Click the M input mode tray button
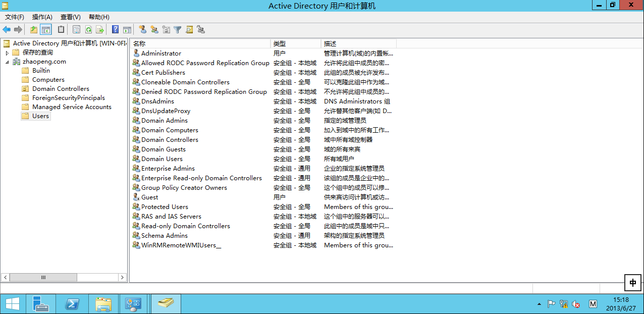 (x=593, y=304)
